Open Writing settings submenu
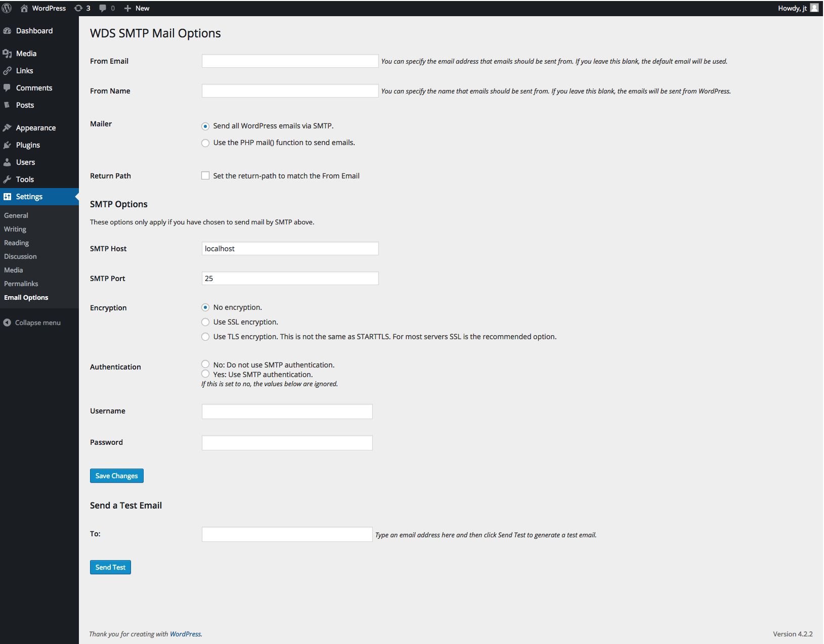The image size is (824, 644). coord(15,229)
